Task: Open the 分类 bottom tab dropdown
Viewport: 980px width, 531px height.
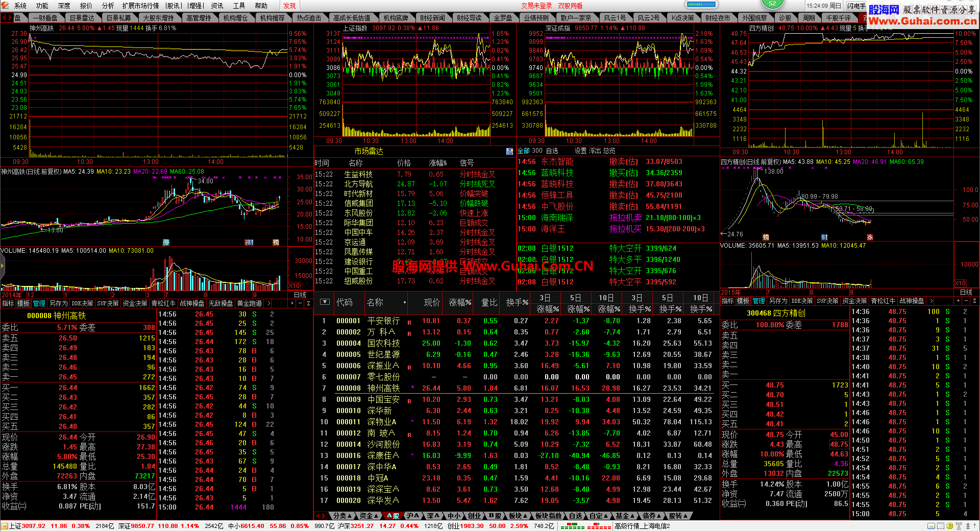Action: point(342,516)
